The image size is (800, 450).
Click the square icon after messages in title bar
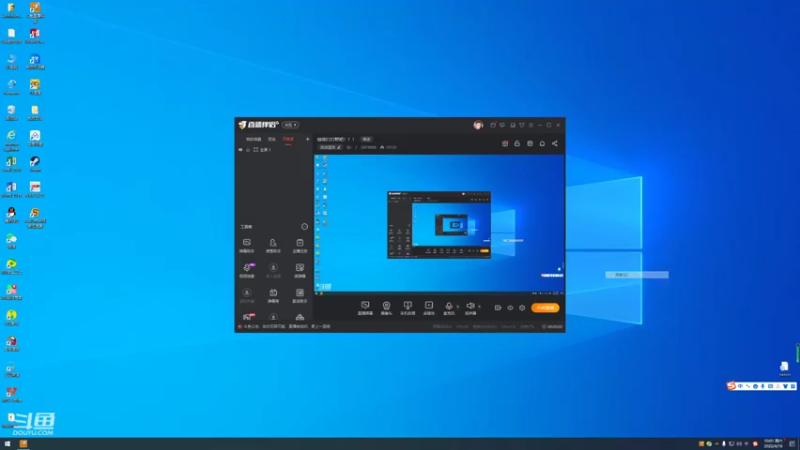(513, 125)
